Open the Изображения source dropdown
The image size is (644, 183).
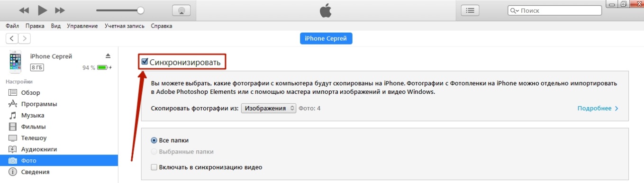(x=269, y=108)
